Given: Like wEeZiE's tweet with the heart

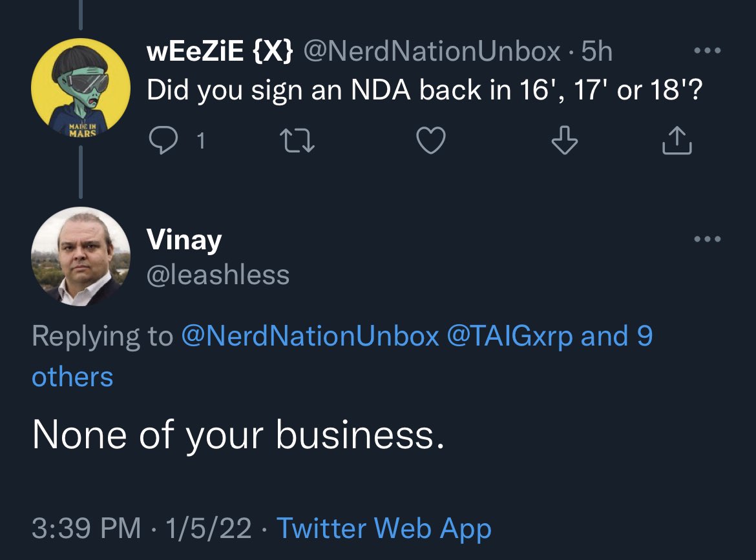Looking at the screenshot, I should click(x=430, y=141).
